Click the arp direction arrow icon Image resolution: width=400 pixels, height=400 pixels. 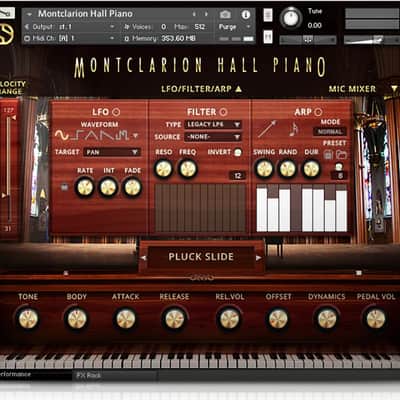(267, 129)
